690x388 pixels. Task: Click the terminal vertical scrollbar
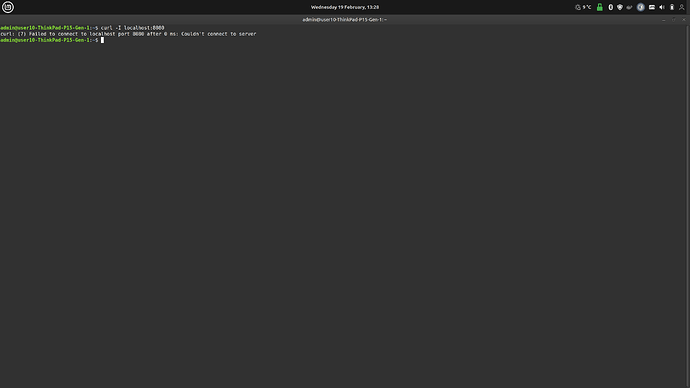(x=688, y=206)
